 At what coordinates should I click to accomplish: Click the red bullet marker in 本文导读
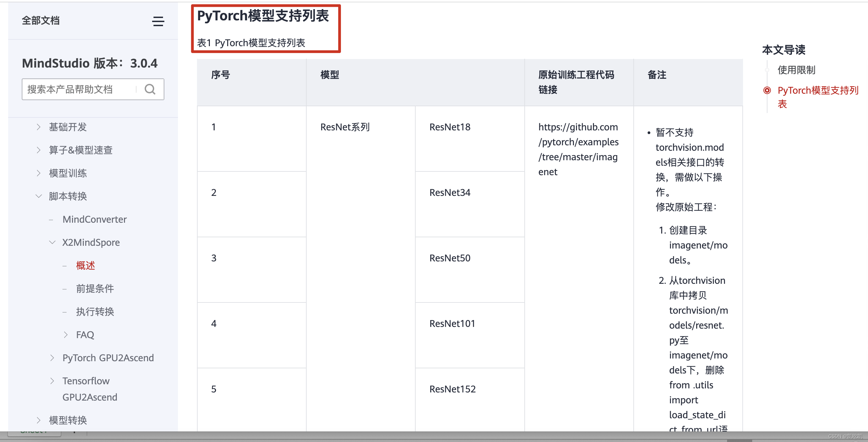click(x=767, y=90)
